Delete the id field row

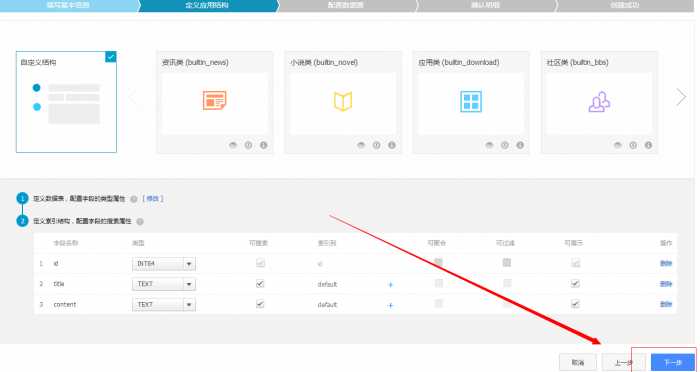coord(666,263)
